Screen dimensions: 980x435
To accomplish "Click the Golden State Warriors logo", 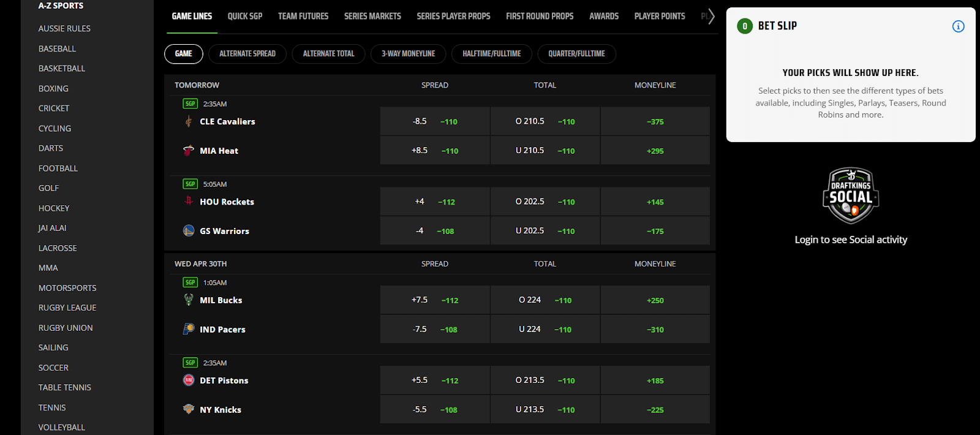I will click(189, 230).
